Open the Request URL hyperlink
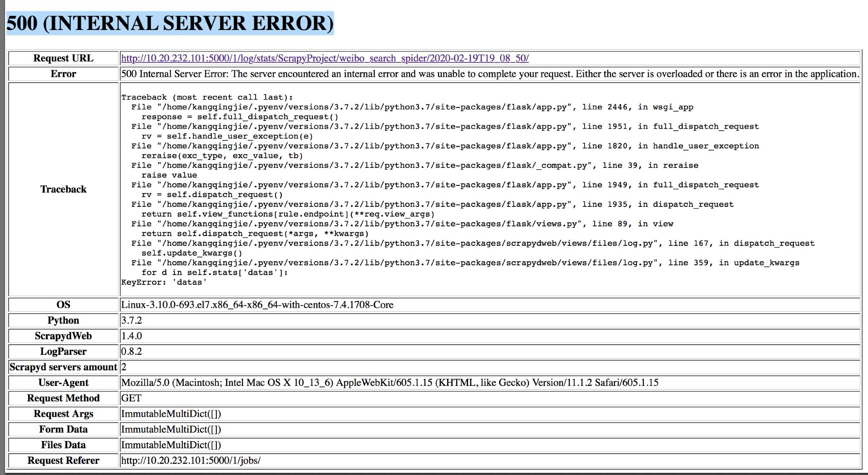The width and height of the screenshot is (868, 475). [325, 58]
